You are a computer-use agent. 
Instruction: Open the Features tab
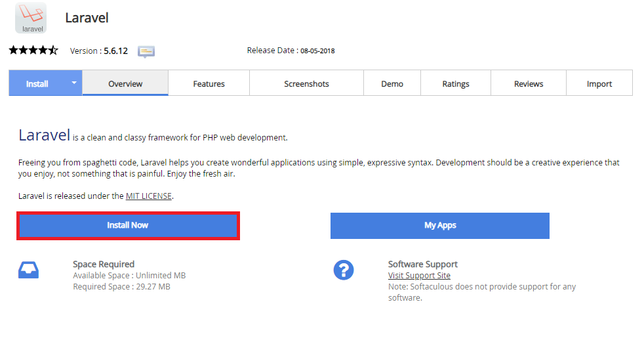(x=209, y=84)
